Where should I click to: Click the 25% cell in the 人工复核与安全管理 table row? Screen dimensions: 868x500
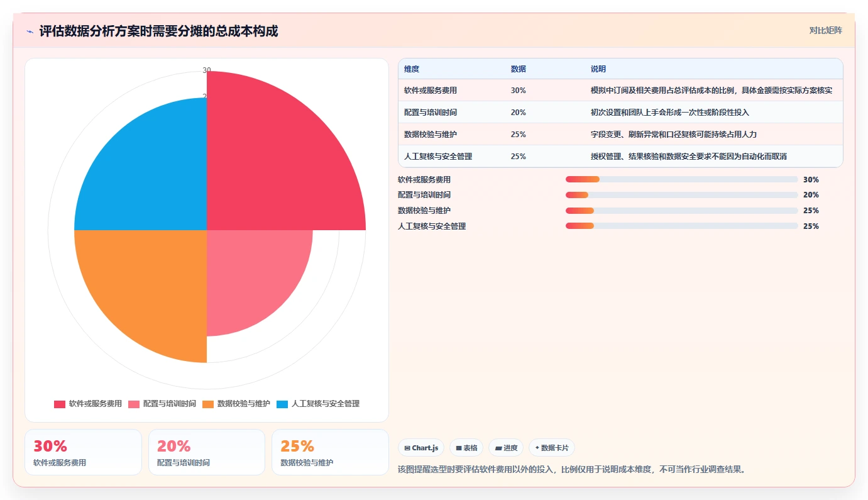(519, 157)
